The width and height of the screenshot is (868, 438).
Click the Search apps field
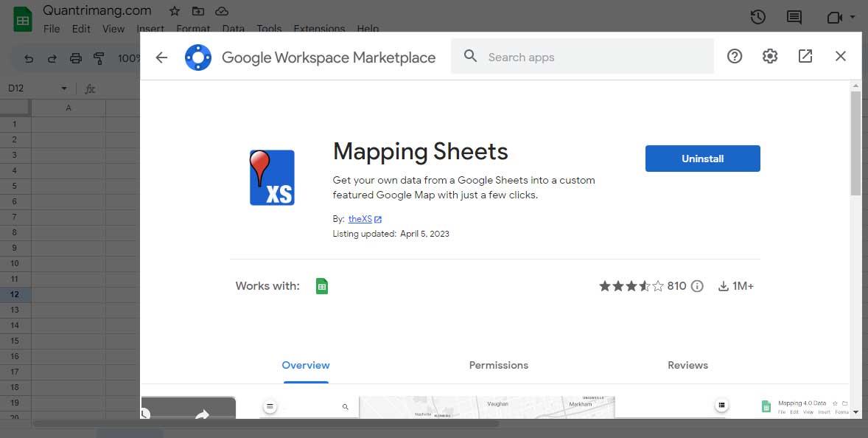(582, 56)
